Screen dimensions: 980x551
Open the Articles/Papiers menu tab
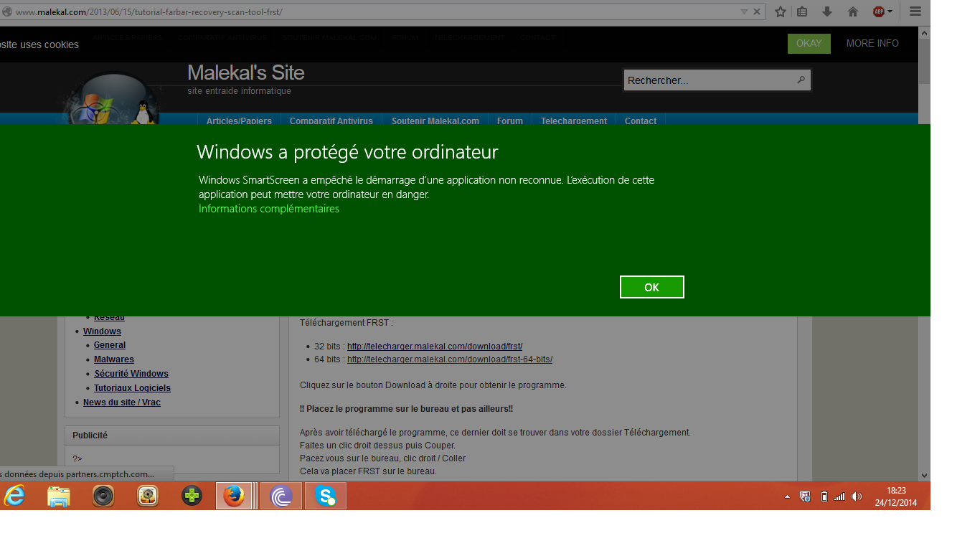pos(239,121)
